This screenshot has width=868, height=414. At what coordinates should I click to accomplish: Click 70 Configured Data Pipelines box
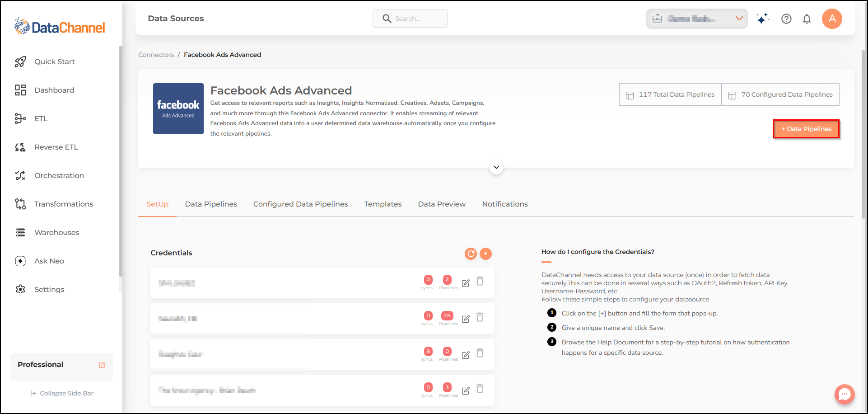[780, 94]
